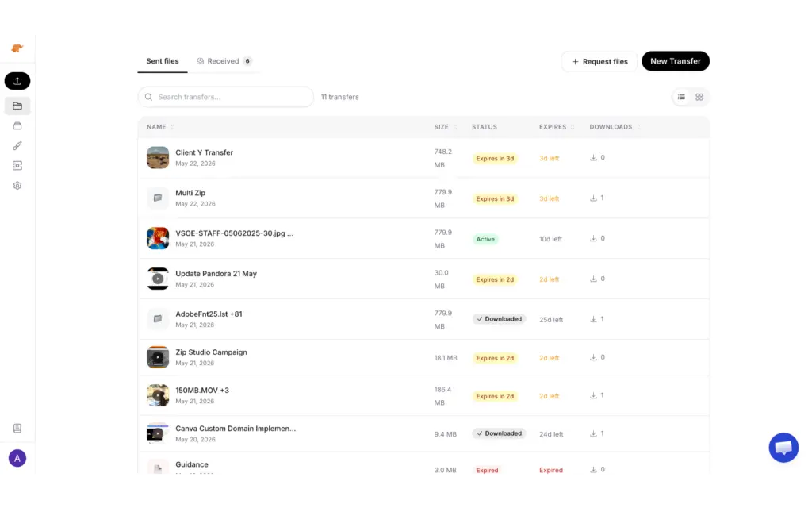The image size is (812, 508).
Task: Open AdobeFnt25.lst +81 transfer name
Action: click(209, 314)
